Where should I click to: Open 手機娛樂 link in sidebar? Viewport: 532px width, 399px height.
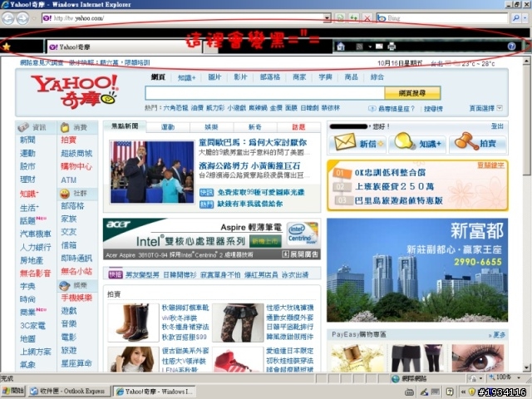pos(76,298)
